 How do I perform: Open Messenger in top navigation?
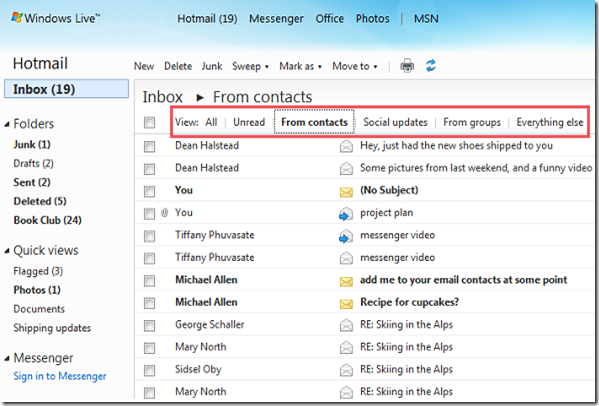tap(276, 18)
